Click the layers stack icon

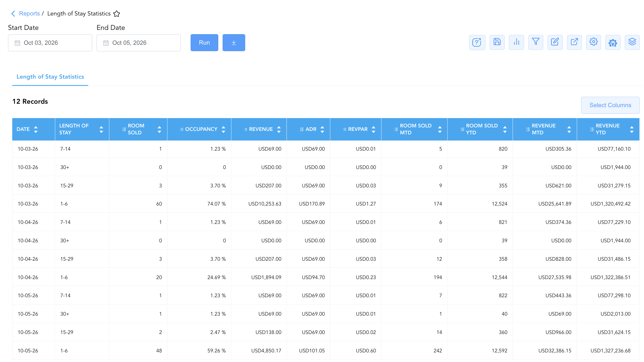632,42
